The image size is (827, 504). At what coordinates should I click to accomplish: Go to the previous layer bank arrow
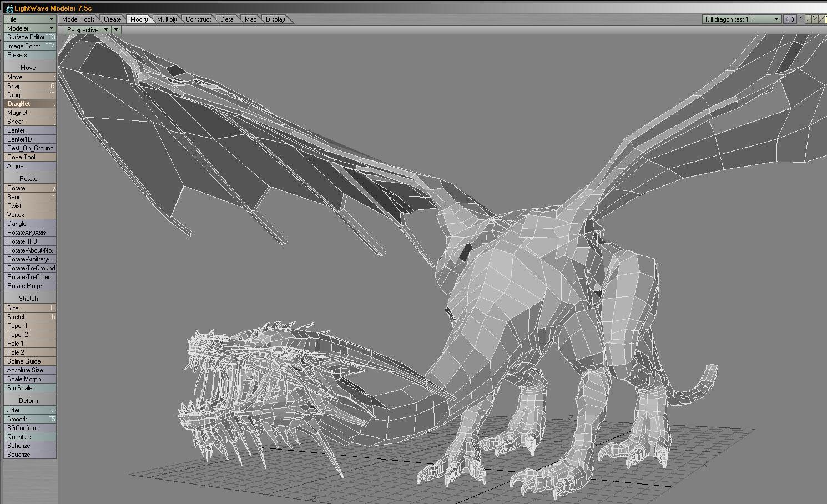click(786, 19)
